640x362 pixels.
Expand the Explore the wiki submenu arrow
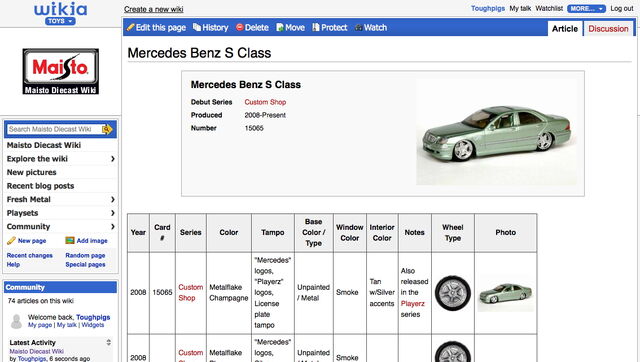113,159
